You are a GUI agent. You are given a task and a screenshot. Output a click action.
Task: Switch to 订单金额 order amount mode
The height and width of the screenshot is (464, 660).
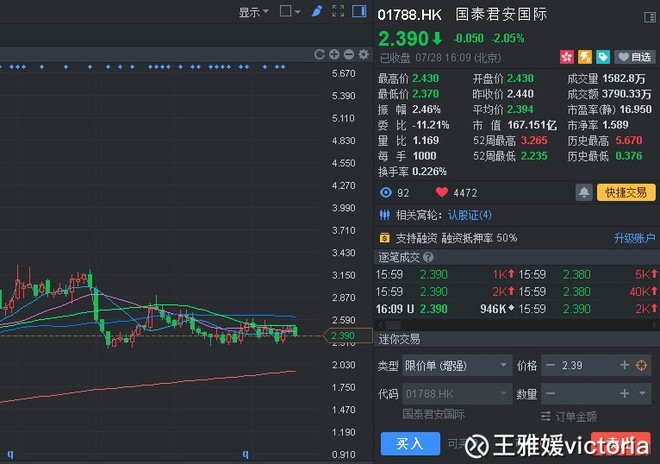569,417
